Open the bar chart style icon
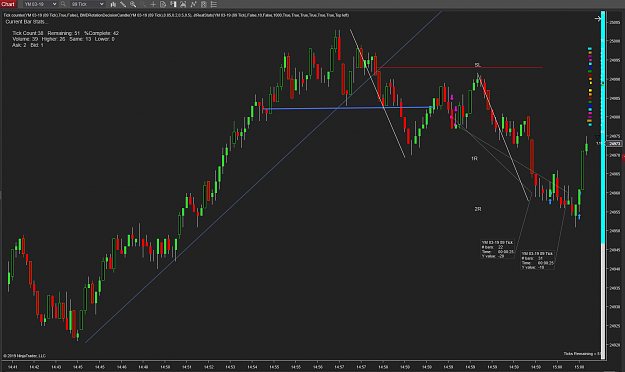The height and width of the screenshot is (372, 625). pyautogui.click(x=113, y=4)
